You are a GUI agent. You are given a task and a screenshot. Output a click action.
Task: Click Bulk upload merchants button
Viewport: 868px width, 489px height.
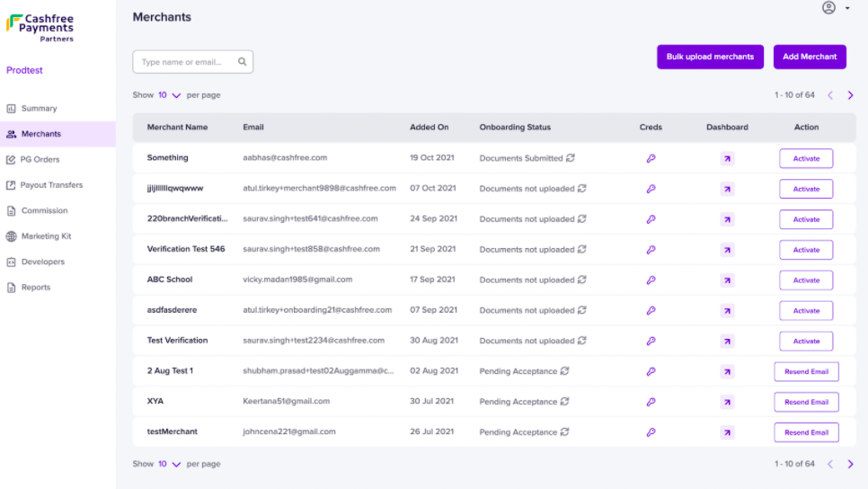click(710, 57)
